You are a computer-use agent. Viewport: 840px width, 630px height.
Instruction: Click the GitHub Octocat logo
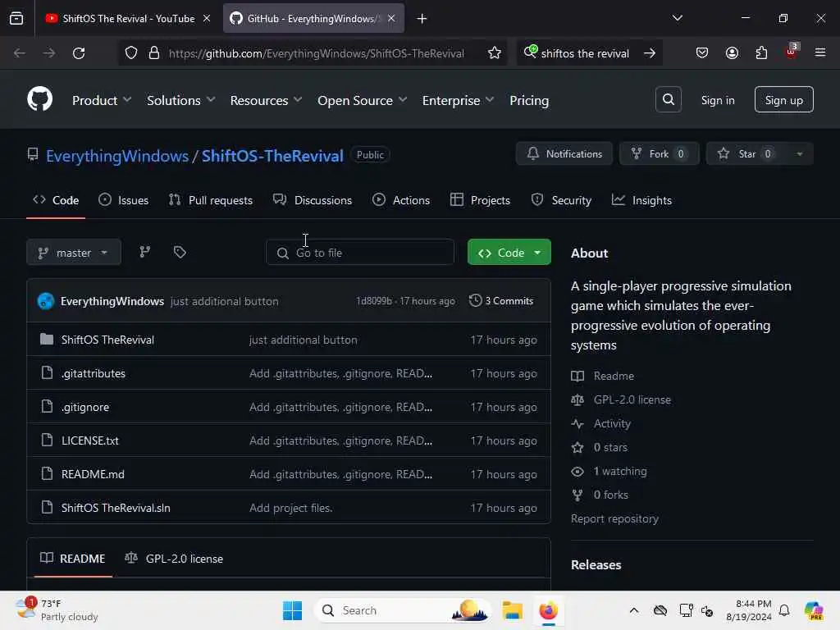(39, 99)
